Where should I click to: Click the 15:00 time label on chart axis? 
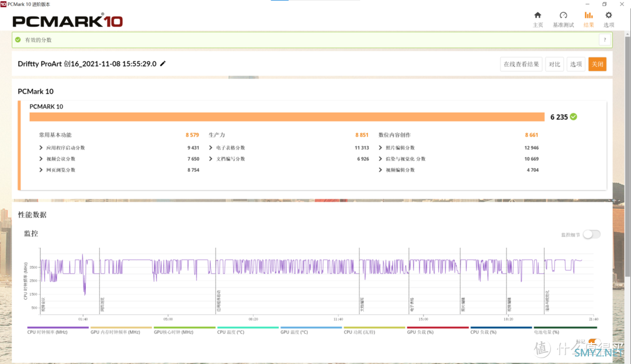point(423,319)
